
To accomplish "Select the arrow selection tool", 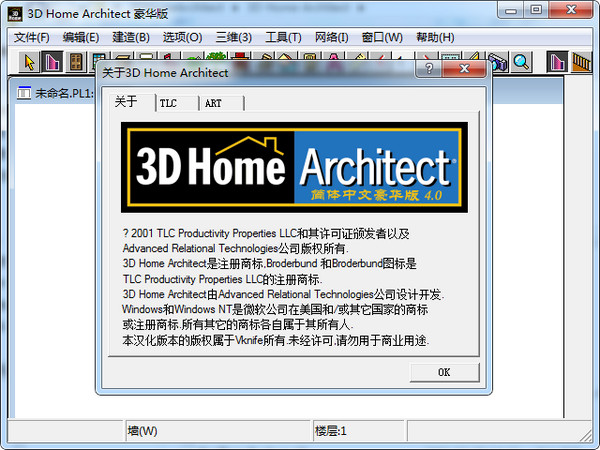I will (x=29, y=62).
